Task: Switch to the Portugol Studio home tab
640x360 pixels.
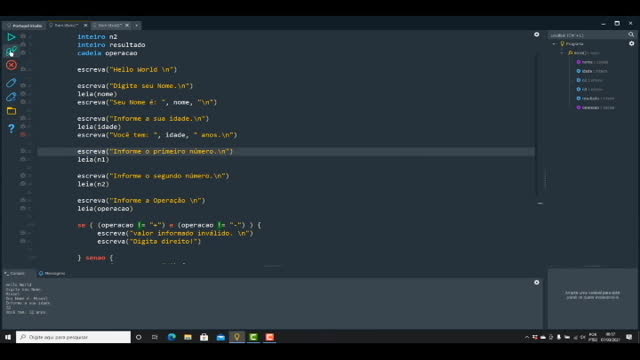Action: pyautogui.click(x=25, y=25)
